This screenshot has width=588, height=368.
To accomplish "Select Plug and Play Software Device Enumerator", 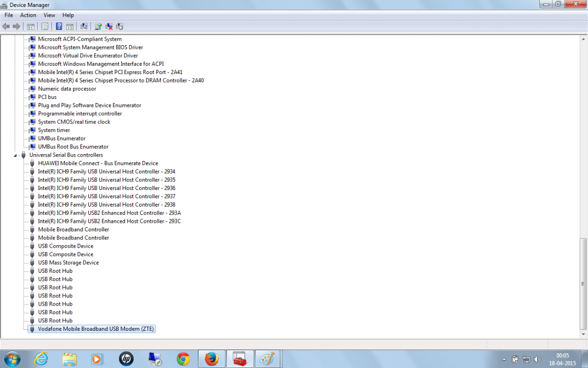I will [x=90, y=105].
